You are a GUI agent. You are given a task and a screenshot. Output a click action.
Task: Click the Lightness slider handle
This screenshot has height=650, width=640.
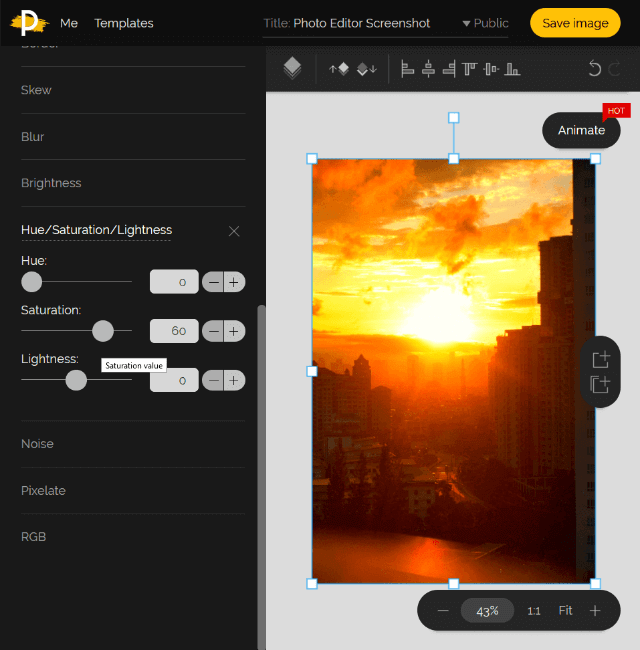pos(76,380)
